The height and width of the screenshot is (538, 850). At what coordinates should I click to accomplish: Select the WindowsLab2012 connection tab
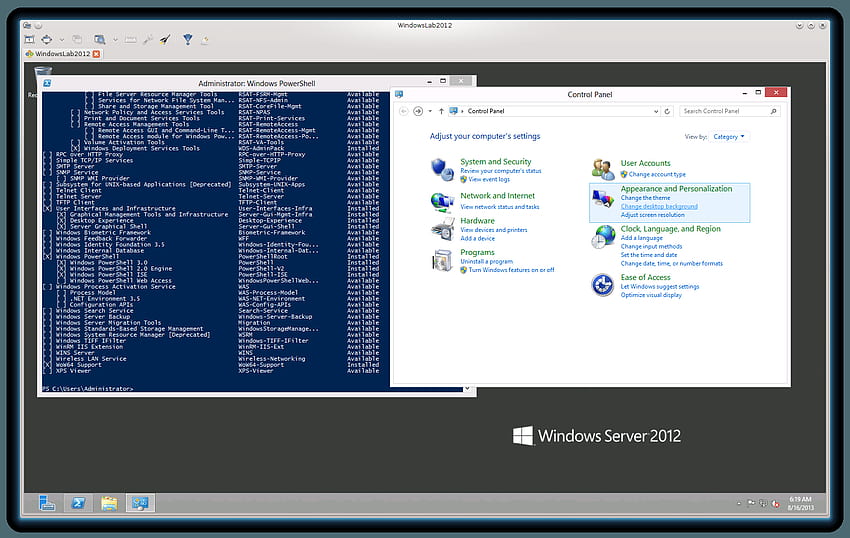coord(63,54)
